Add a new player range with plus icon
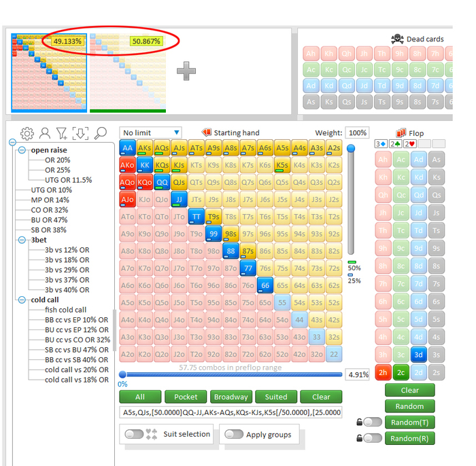 [186, 71]
